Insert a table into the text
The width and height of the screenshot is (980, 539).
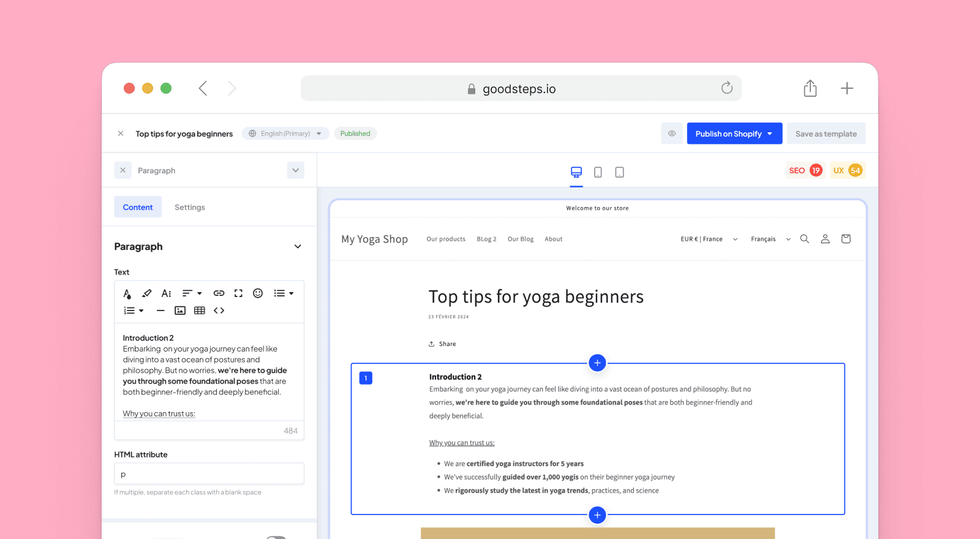click(199, 311)
